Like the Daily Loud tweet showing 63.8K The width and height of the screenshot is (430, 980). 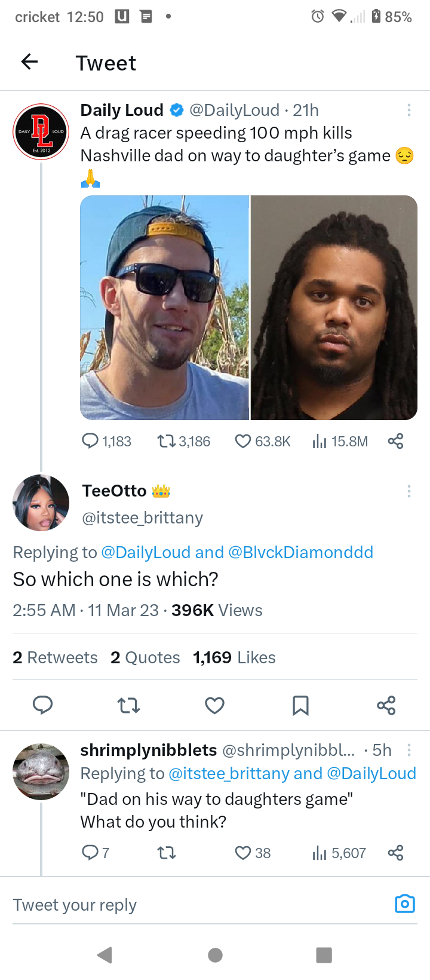[x=243, y=442]
